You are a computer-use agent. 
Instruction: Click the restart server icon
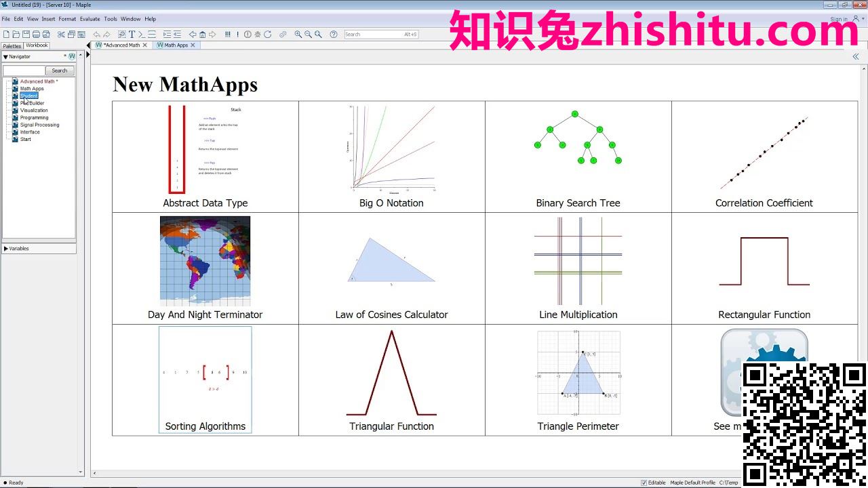[268, 34]
